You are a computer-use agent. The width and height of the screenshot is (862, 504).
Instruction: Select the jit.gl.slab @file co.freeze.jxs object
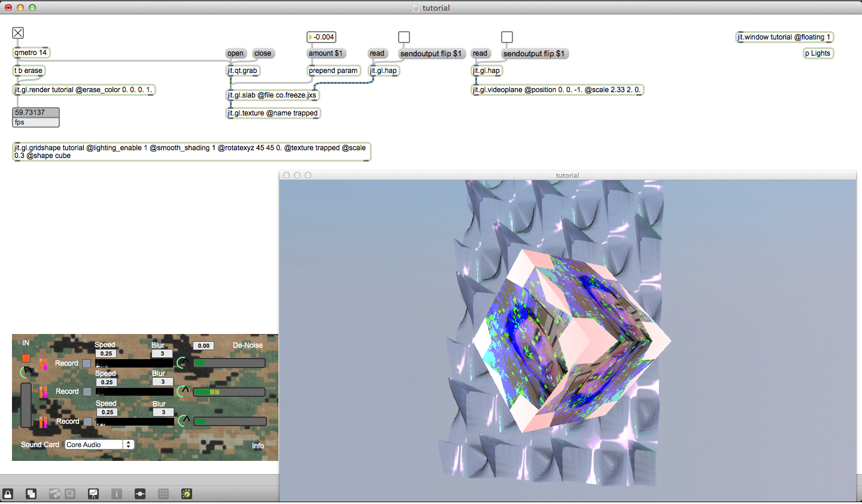pyautogui.click(x=272, y=95)
